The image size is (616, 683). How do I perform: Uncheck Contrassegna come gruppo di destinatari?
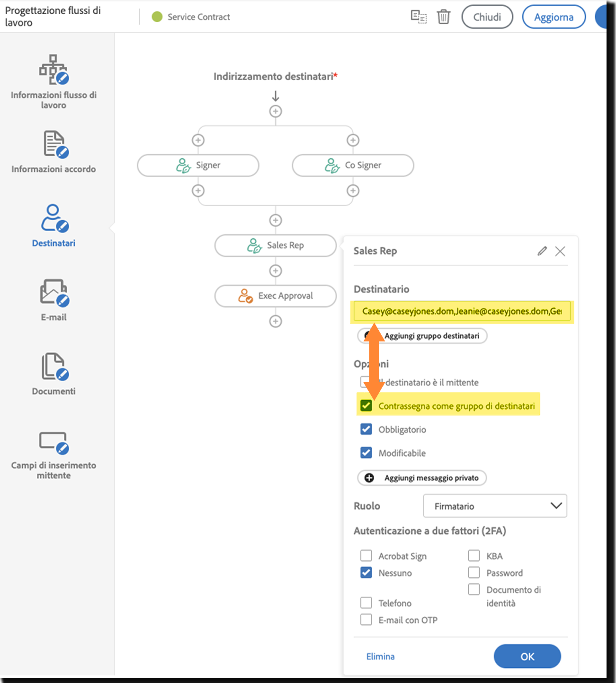pos(366,405)
